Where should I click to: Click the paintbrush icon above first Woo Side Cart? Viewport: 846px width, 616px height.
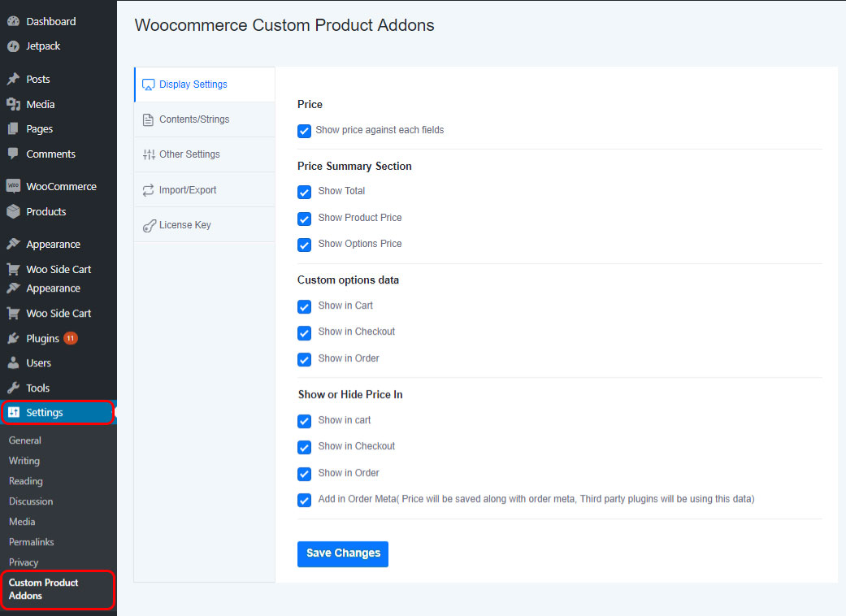tap(14, 245)
